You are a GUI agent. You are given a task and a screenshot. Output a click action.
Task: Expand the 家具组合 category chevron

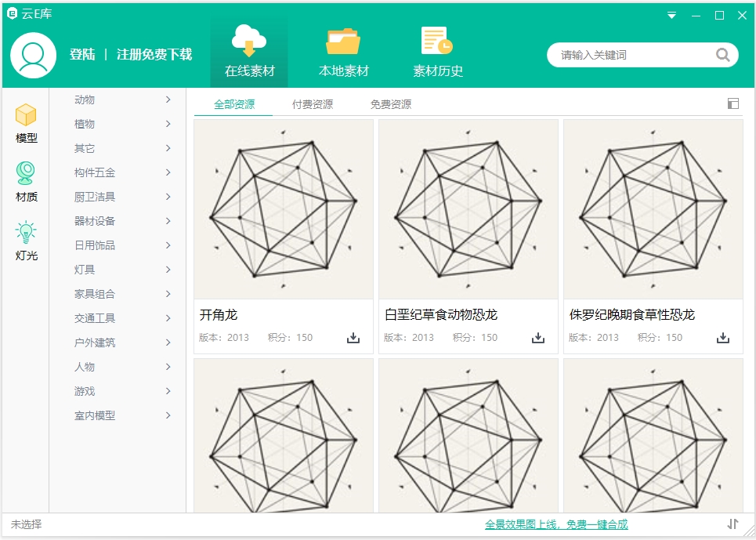[168, 294]
